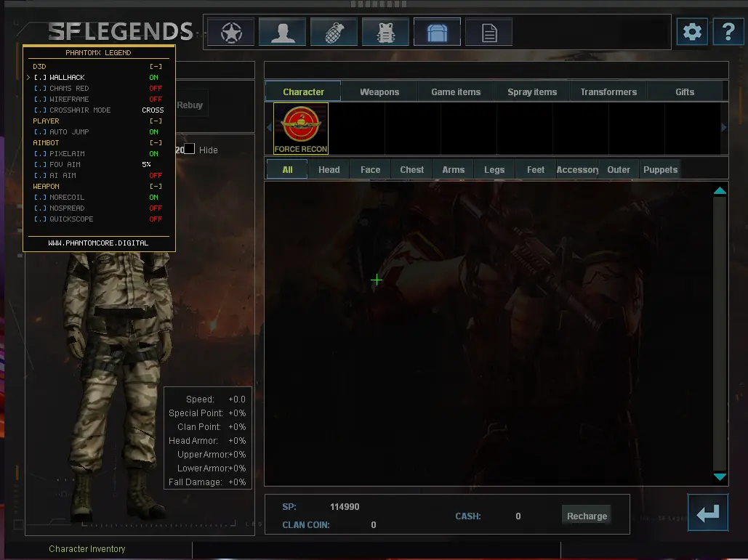Toggle the PIXELAIM option

(98, 153)
